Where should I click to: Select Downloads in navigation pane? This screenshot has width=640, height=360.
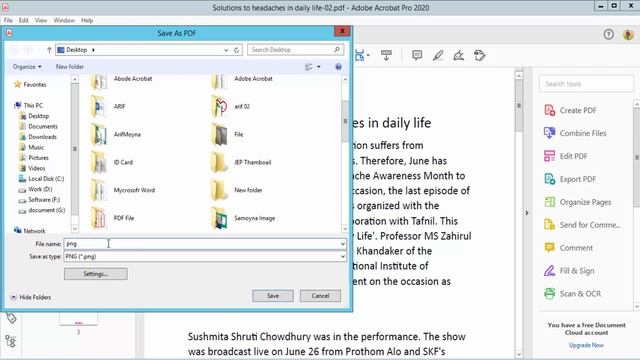pos(38,137)
